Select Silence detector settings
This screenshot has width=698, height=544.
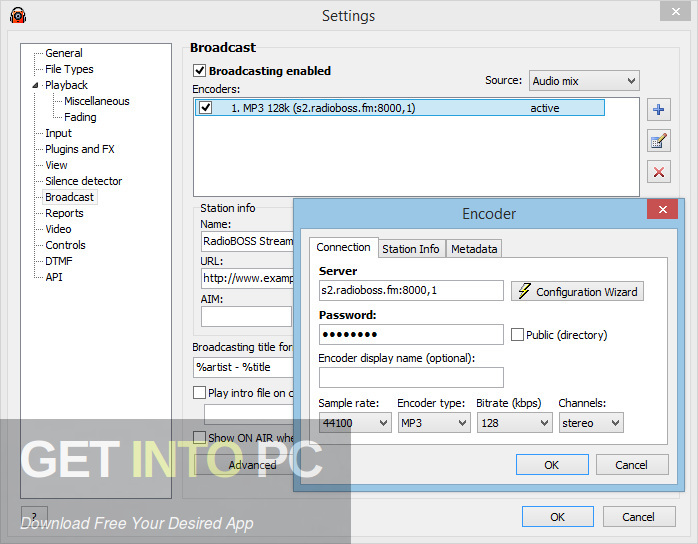pyautogui.click(x=83, y=181)
